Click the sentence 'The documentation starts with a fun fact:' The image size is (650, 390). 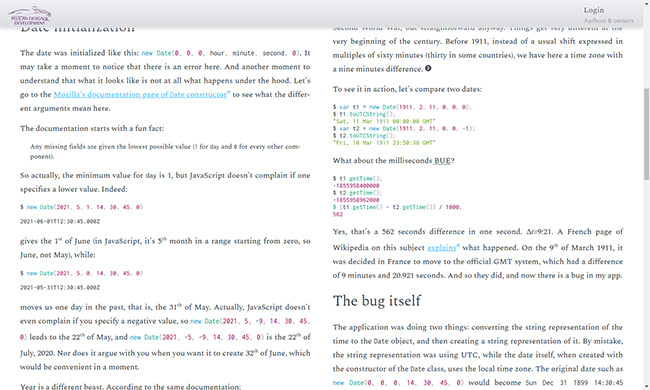[92, 128]
